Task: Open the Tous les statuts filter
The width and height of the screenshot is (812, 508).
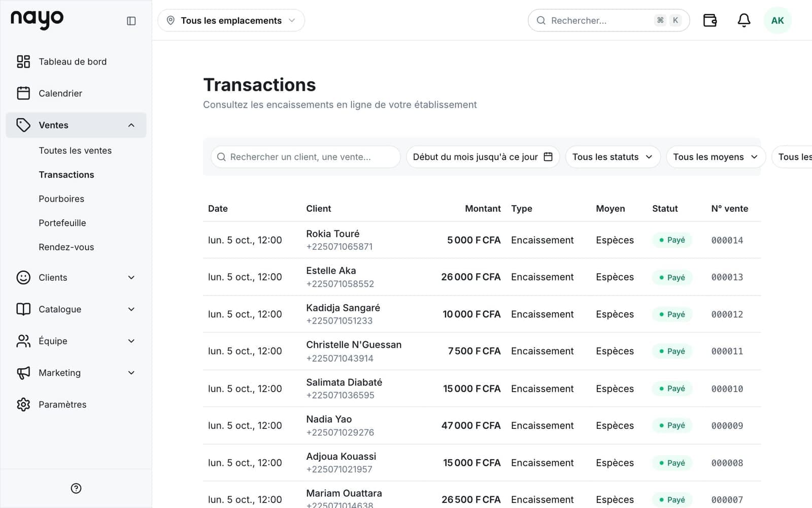Action: coord(613,156)
